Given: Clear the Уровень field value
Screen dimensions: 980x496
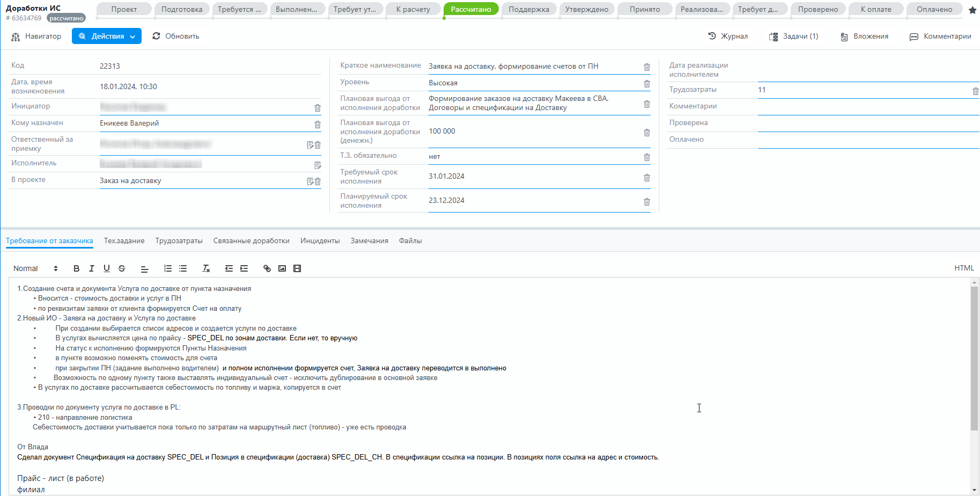Looking at the screenshot, I should (647, 84).
